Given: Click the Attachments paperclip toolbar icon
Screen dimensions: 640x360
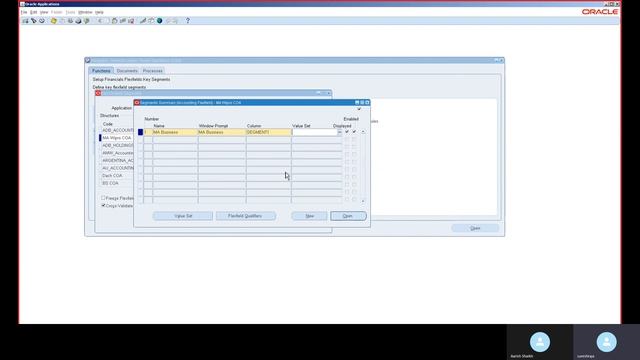Looking at the screenshot, I should pos(168,20).
